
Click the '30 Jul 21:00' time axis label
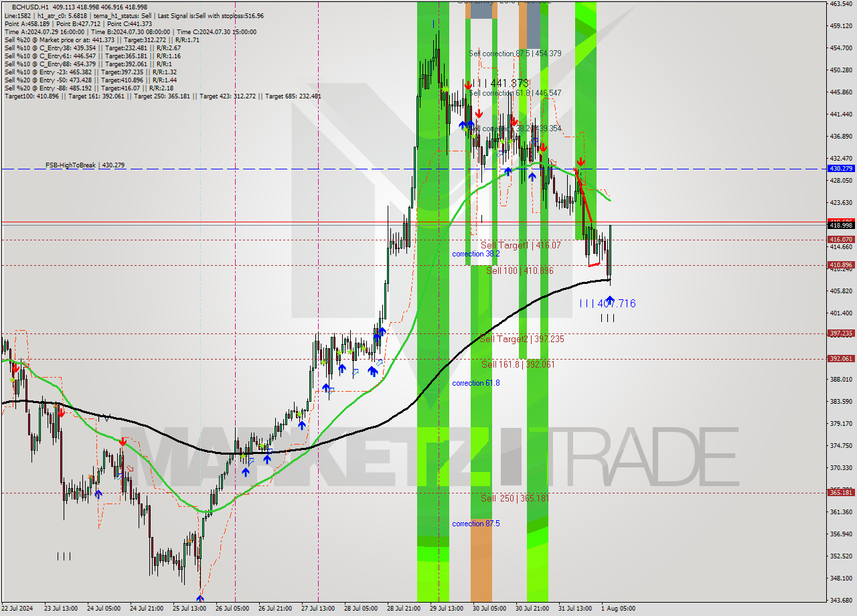coord(532,609)
